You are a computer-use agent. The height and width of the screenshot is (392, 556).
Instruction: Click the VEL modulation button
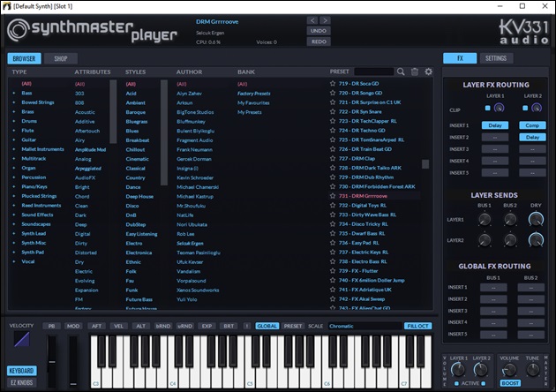pyautogui.click(x=118, y=326)
